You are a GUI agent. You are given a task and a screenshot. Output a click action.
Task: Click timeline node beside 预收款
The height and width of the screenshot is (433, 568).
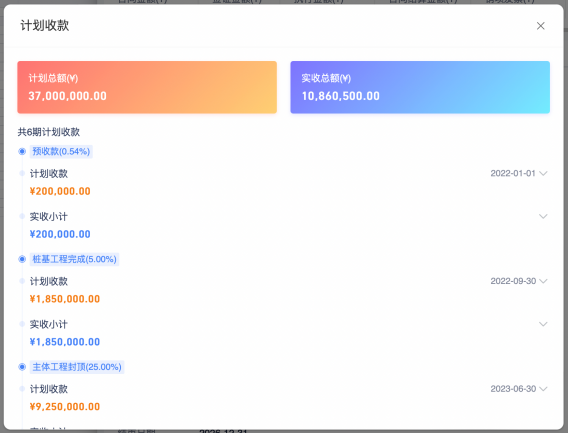coord(22,151)
